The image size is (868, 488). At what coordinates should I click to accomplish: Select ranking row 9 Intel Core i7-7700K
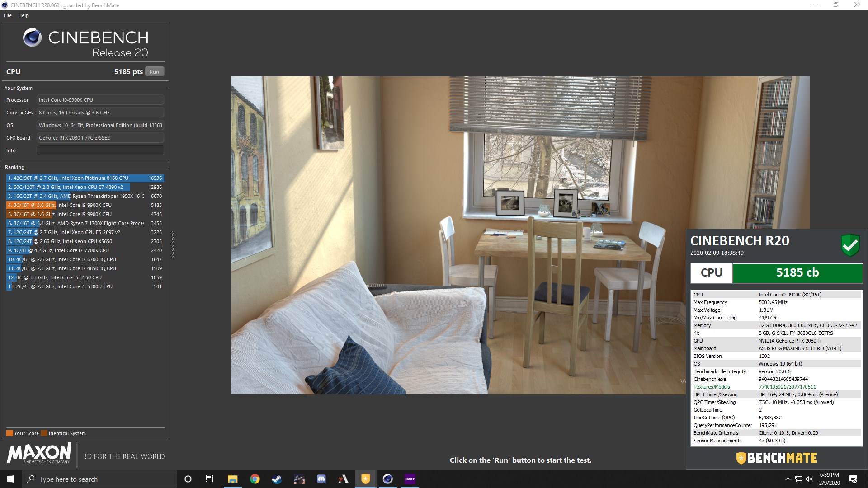[x=85, y=250]
